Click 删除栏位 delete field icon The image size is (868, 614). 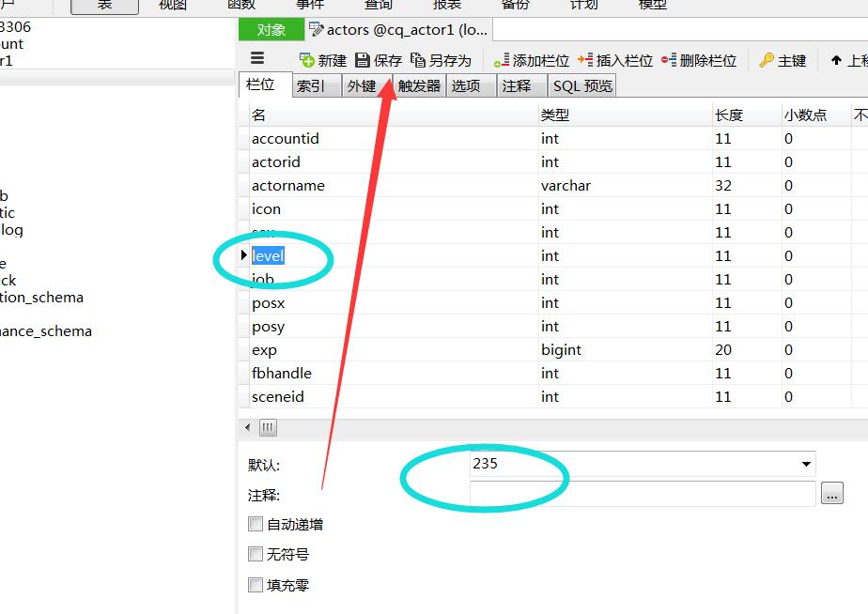[669, 60]
